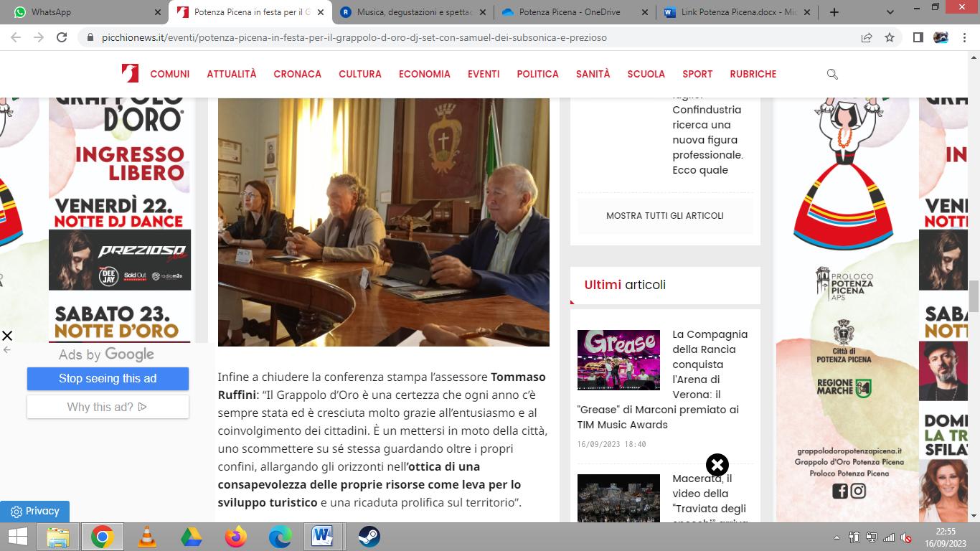The width and height of the screenshot is (980, 551).
Task: Open the Grease article thumbnail
Action: point(618,360)
